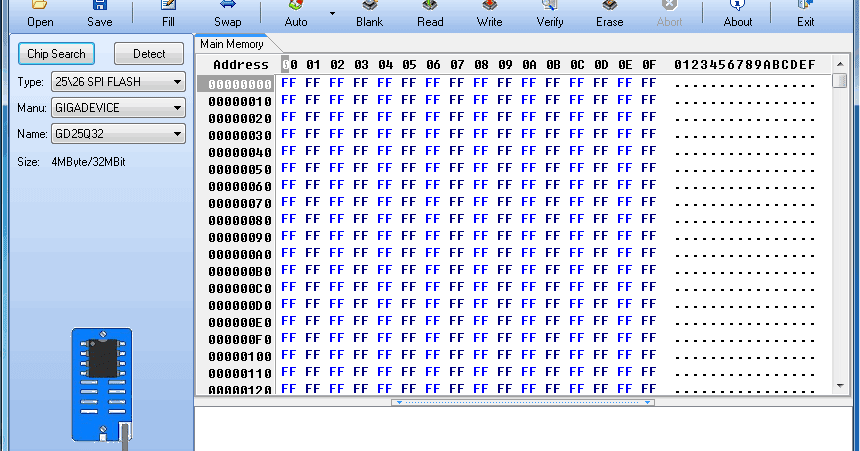The image size is (860, 451).
Task: Select address row 00000100
Action: click(240, 357)
